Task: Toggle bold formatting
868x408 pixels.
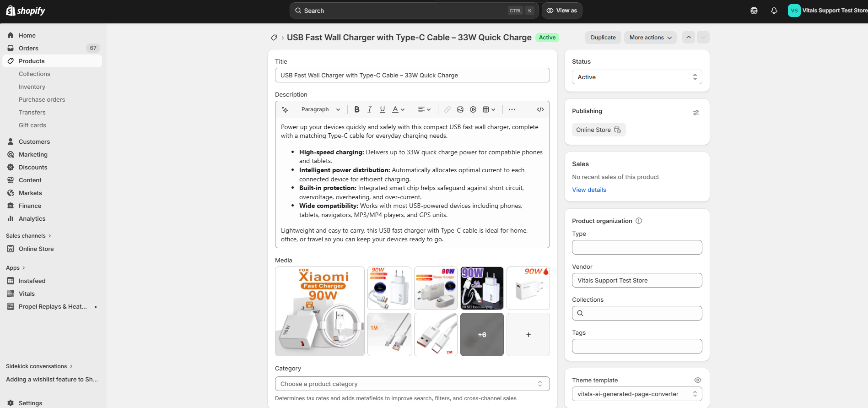Action: (x=357, y=109)
